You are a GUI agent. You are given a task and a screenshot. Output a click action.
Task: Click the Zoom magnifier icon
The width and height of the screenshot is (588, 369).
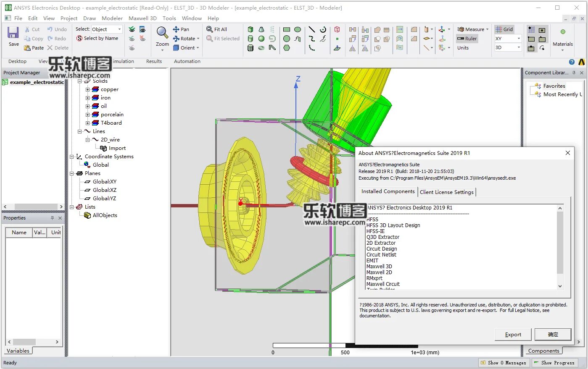[162, 32]
